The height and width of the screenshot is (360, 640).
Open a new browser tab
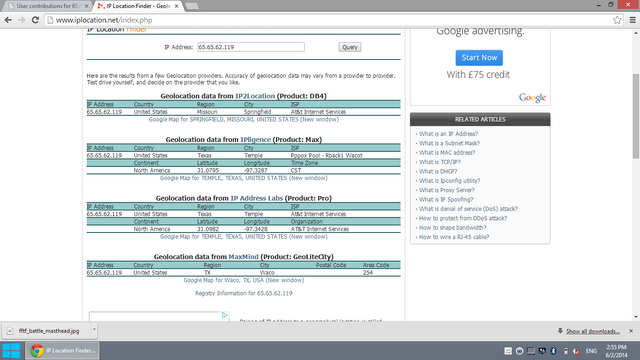coord(191,6)
